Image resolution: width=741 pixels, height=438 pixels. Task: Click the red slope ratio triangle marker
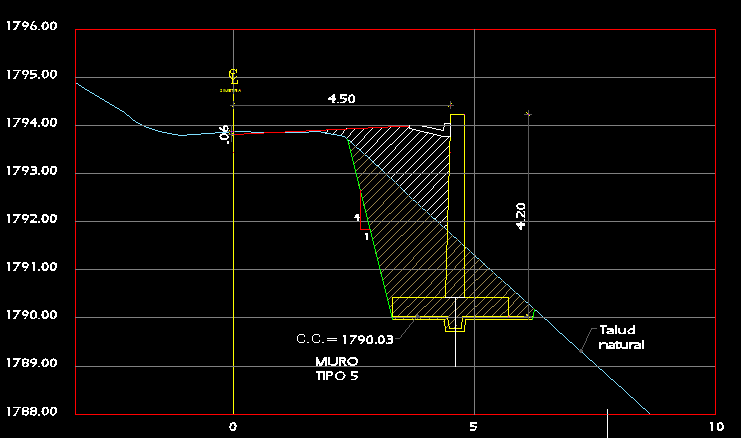(x=361, y=215)
